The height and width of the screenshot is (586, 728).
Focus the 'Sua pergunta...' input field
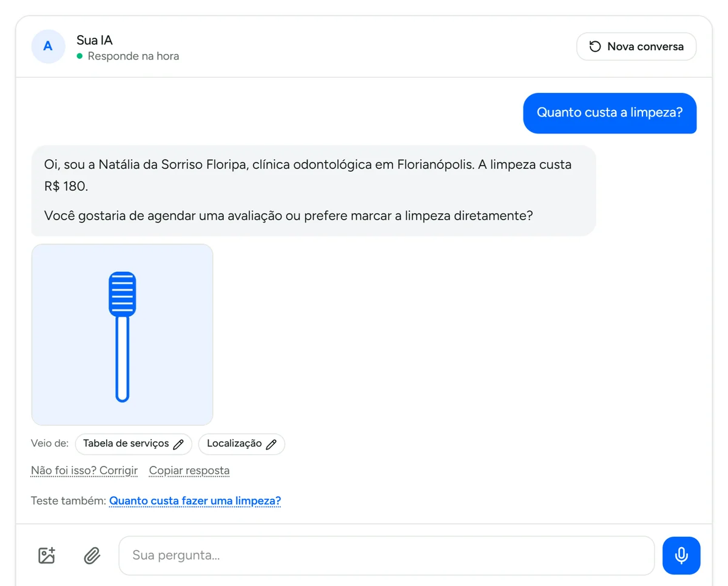tap(386, 556)
